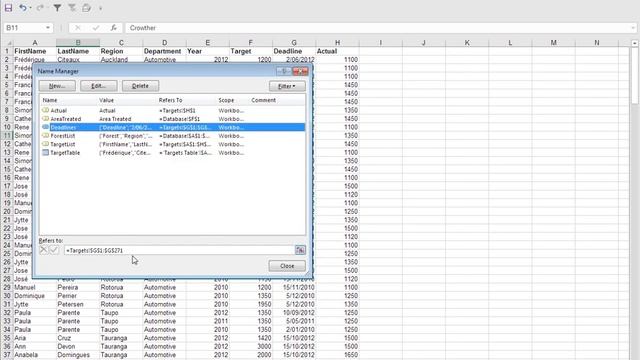640x360 pixels.
Task: Close the Name Manager with Close button
Action: (x=287, y=266)
